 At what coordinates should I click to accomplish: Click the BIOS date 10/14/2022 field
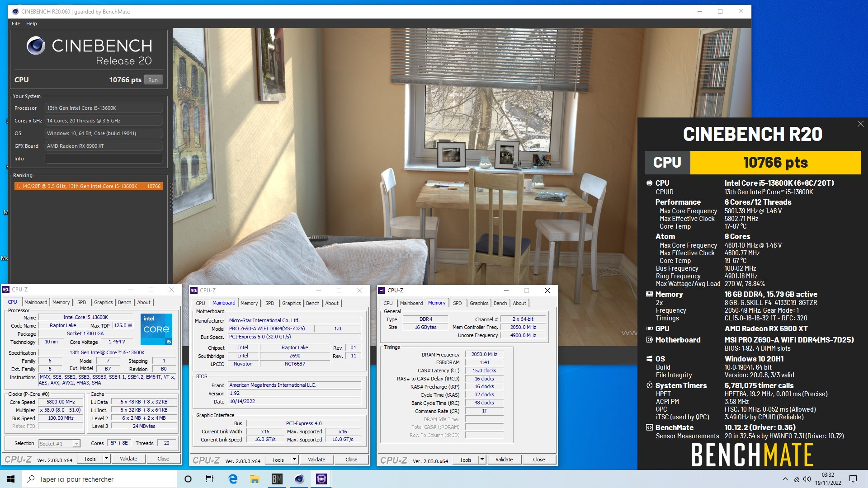[295, 401]
